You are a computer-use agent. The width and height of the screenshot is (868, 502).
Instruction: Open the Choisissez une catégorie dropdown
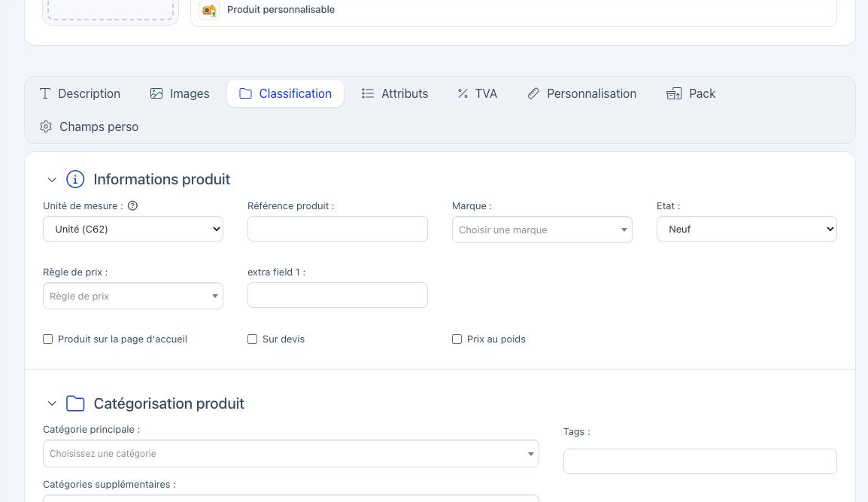(x=291, y=453)
